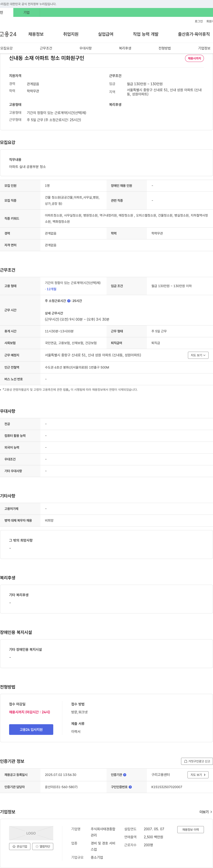This screenshot has height=868, width=213.
Task: Select certification number K151532507020007
Action: point(166,787)
